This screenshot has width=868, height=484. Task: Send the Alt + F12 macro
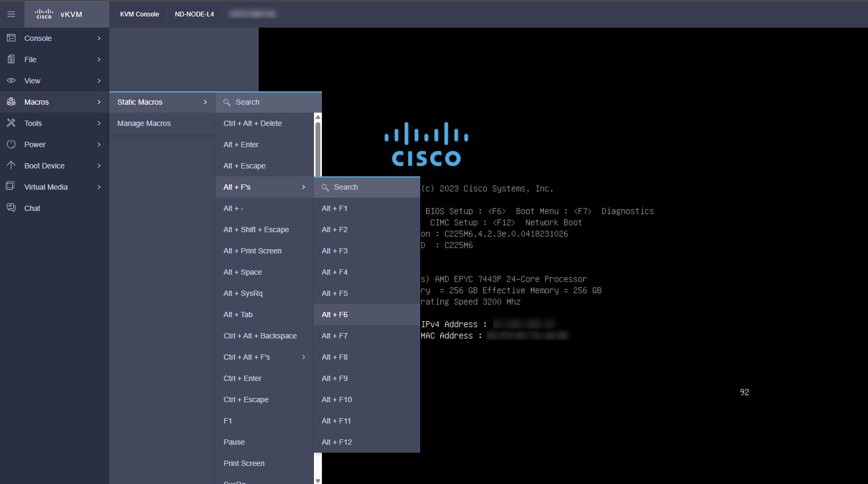(367, 442)
